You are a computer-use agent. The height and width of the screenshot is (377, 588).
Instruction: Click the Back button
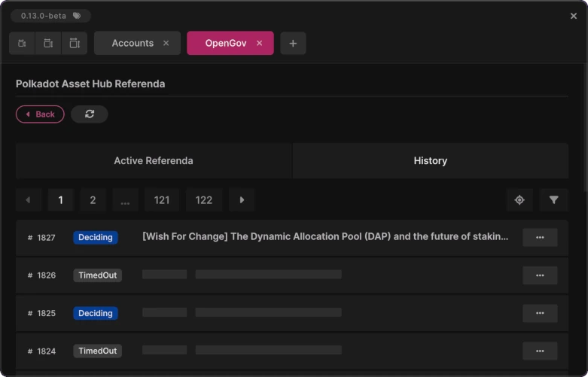tap(40, 114)
